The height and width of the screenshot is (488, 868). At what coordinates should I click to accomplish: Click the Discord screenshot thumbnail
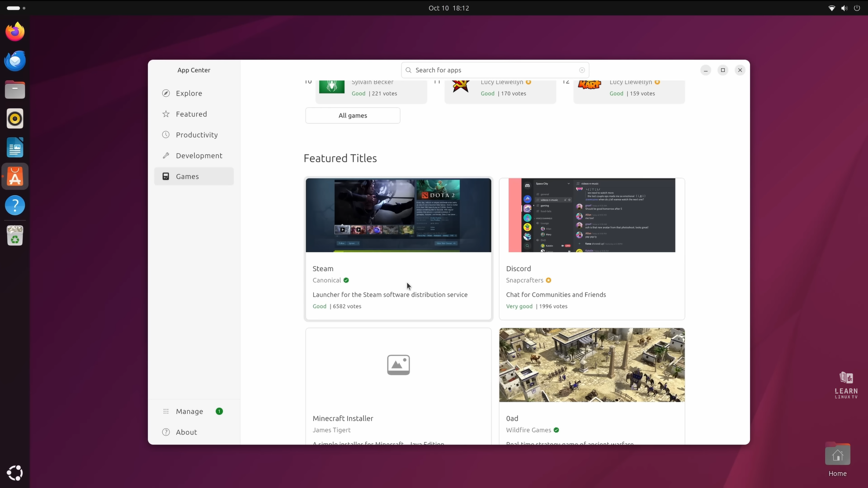pyautogui.click(x=592, y=215)
